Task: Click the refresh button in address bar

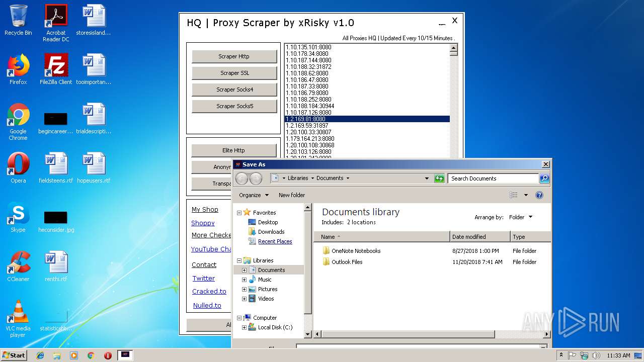Action: coord(439,178)
